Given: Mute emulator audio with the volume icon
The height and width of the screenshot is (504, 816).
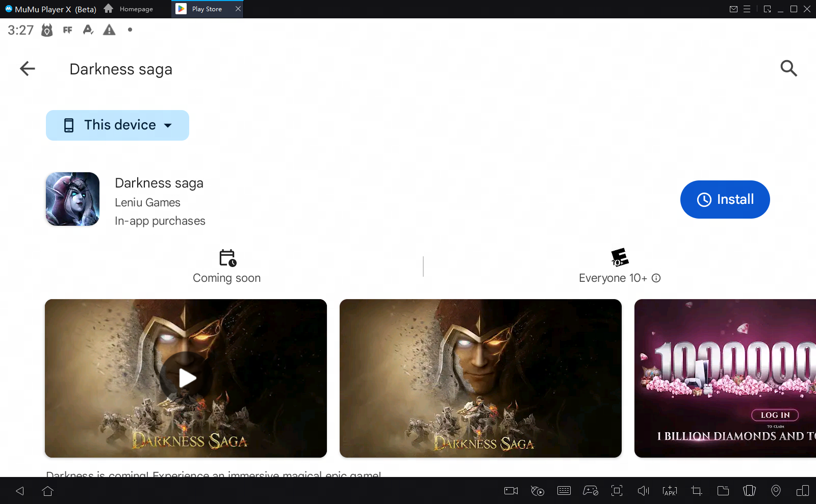Looking at the screenshot, I should tap(643, 491).
